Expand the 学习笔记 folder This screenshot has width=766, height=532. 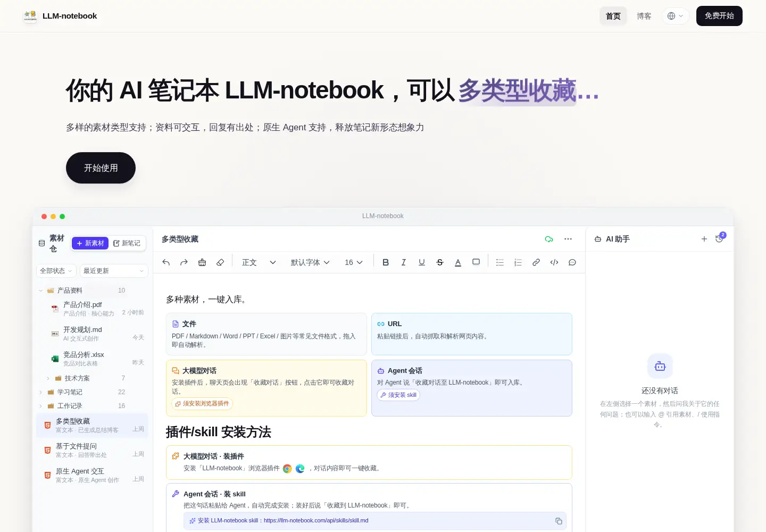(x=41, y=392)
